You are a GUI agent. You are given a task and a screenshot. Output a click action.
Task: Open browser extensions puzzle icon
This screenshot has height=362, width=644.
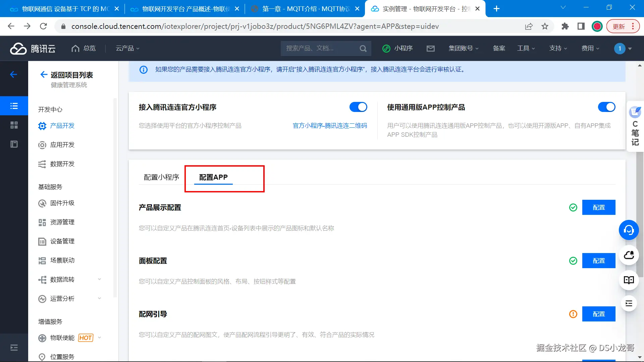point(565,26)
